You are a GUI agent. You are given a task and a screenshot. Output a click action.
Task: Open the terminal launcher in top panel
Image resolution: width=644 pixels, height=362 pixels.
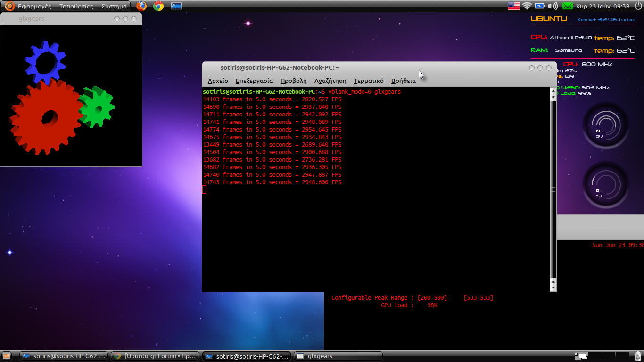point(176,6)
